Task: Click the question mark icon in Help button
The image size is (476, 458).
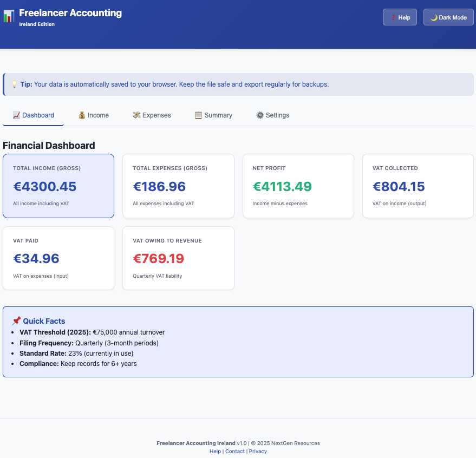Action: pyautogui.click(x=393, y=18)
